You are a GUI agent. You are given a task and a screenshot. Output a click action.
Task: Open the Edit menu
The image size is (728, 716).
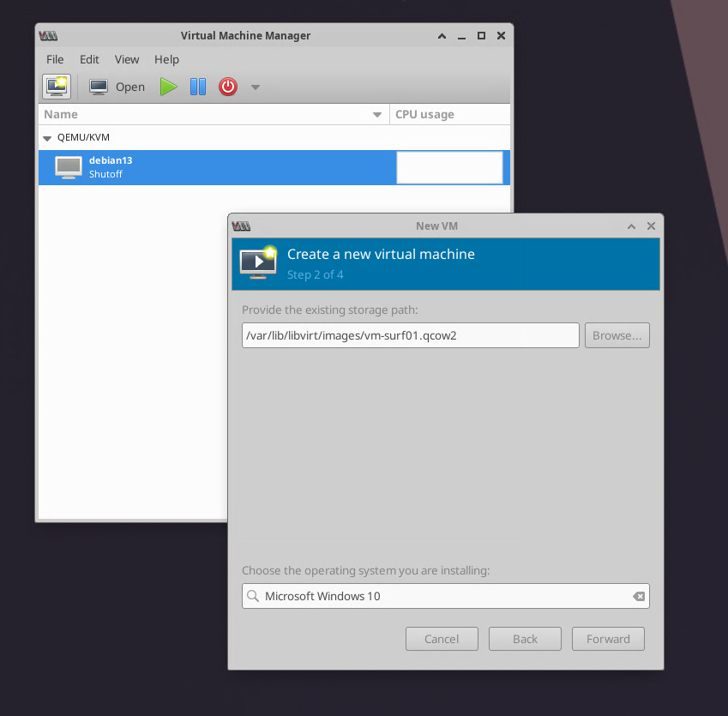point(89,59)
